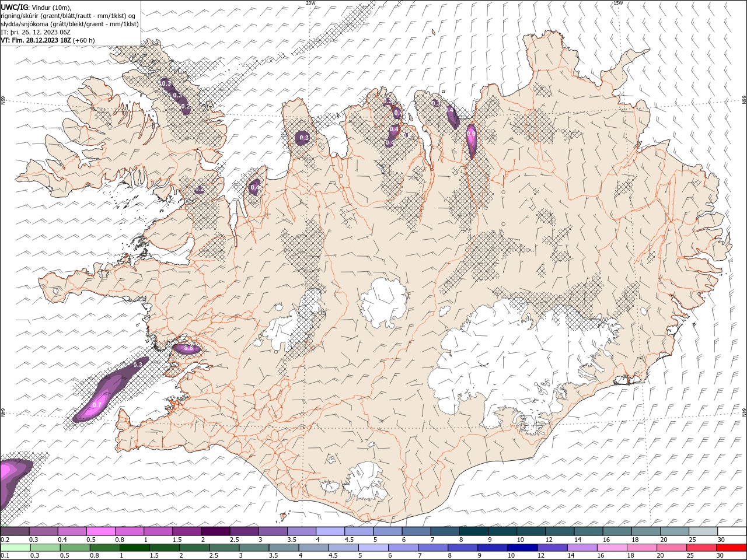
Task: Click the '20W' longitude label at the top
Action: [310, 3]
